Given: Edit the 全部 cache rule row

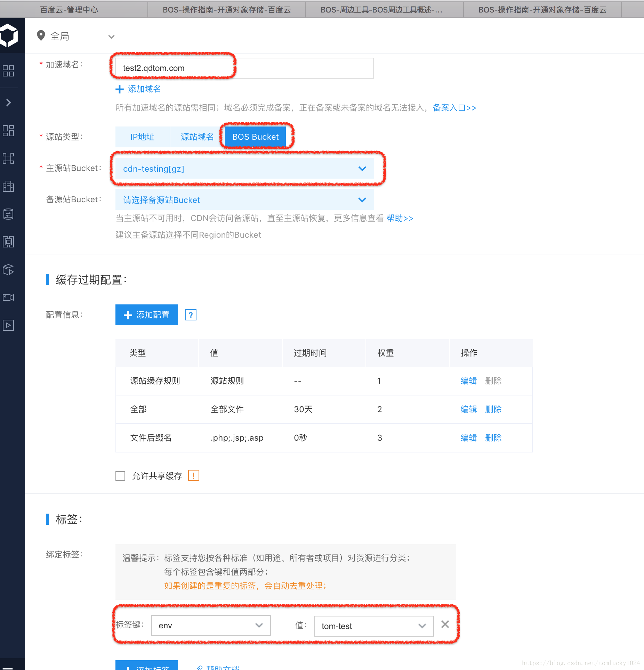Looking at the screenshot, I should [469, 409].
